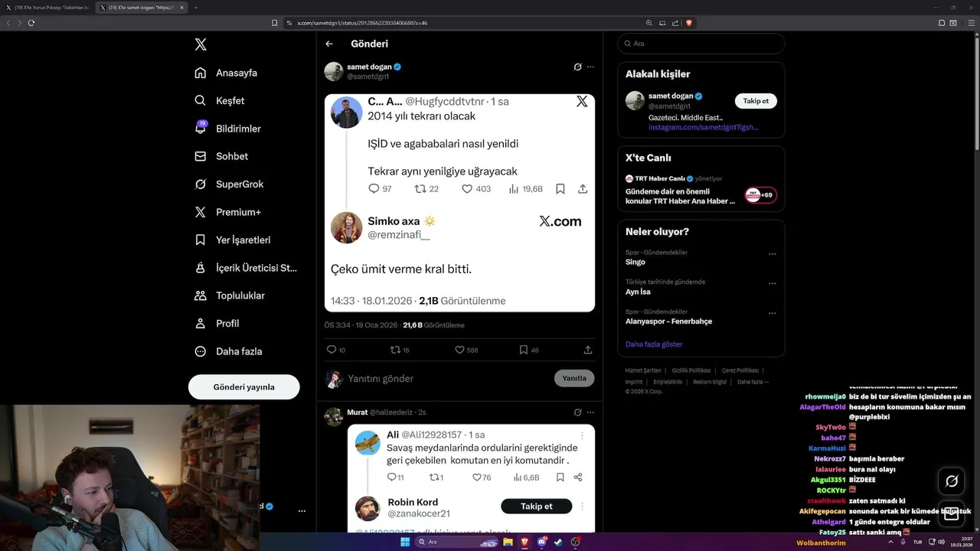Open Çerez Politikası footer link
The image size is (980, 551).
tap(740, 370)
